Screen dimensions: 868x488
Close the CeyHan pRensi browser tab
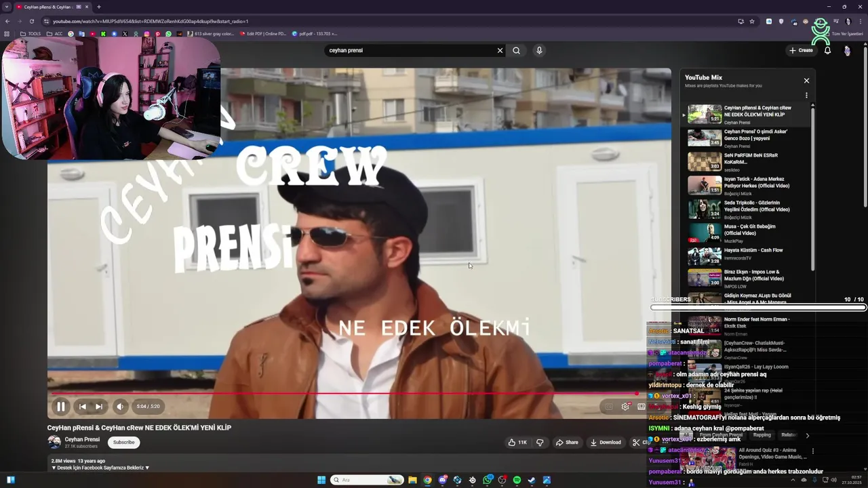88,7
